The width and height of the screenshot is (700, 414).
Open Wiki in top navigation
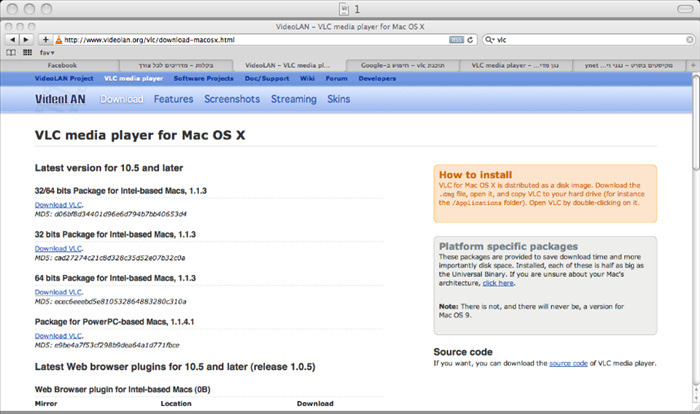[307, 79]
